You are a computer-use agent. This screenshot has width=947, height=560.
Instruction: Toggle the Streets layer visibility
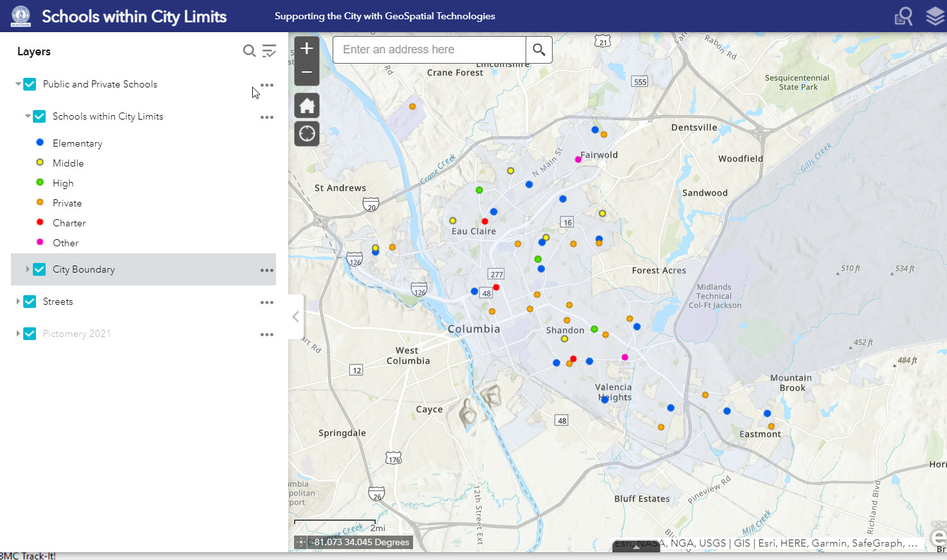point(30,302)
